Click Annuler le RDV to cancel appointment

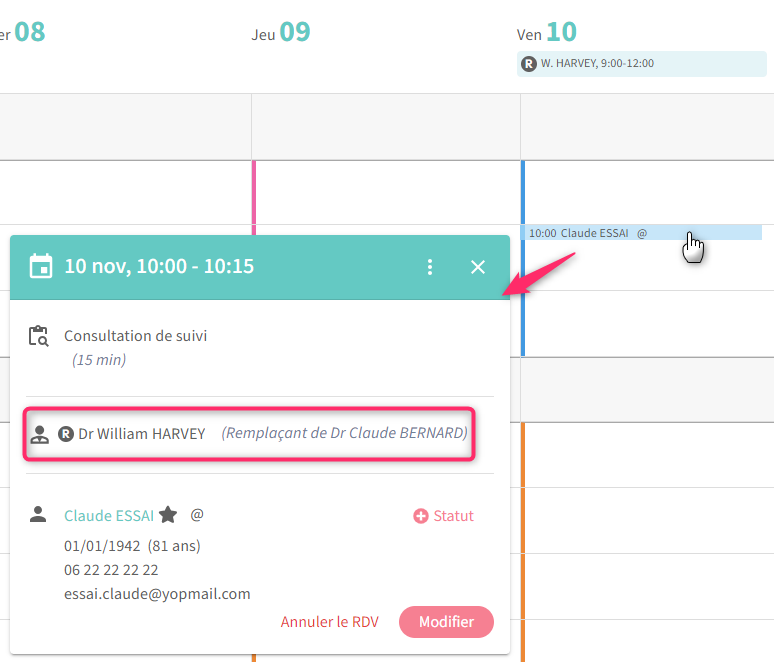[329, 622]
